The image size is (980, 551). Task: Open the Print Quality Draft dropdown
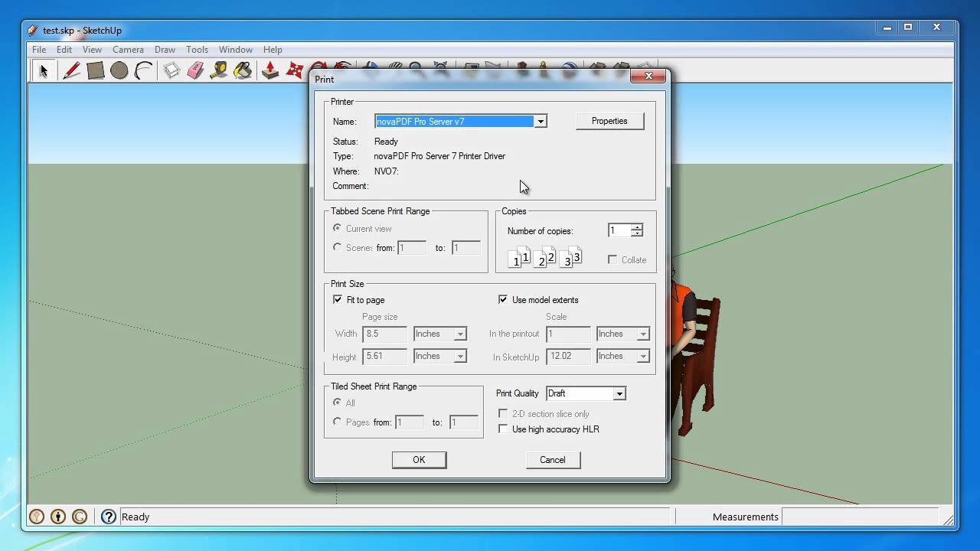619,393
